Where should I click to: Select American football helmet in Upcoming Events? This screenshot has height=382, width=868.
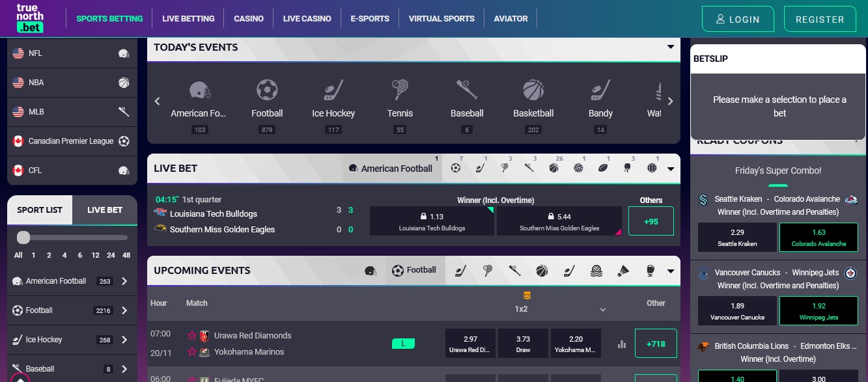click(x=371, y=271)
